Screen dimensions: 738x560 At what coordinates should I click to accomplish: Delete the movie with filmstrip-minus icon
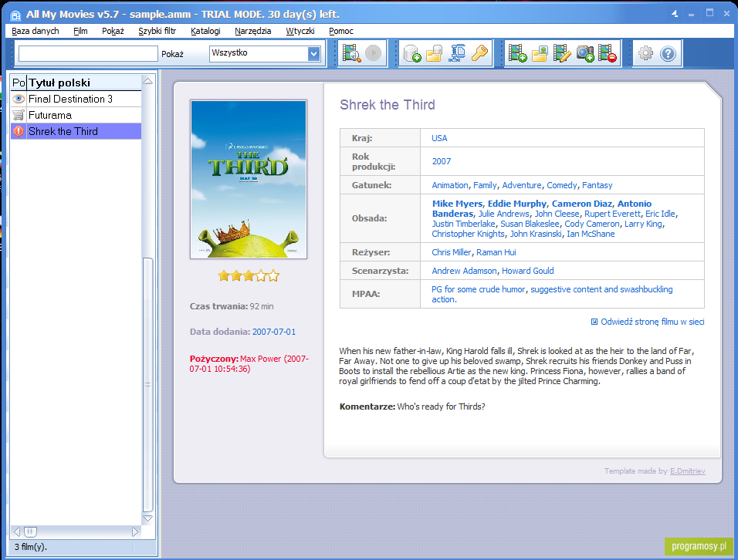608,53
